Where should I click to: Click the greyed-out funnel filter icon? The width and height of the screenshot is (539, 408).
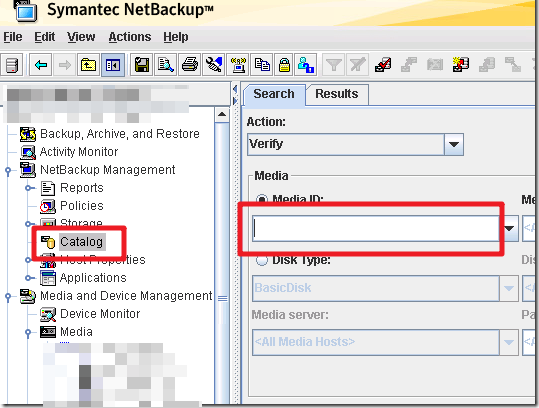coord(333,65)
